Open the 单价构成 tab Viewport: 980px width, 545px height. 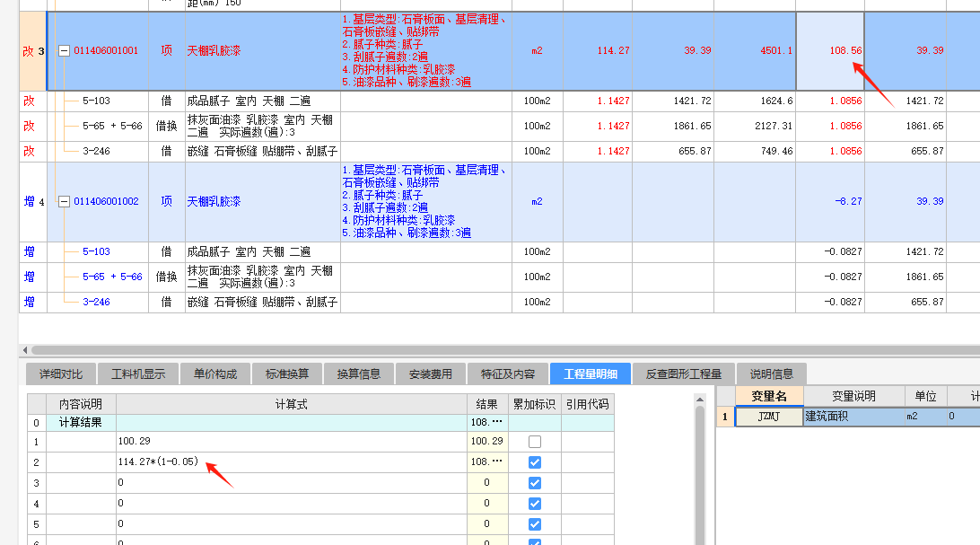click(x=215, y=374)
